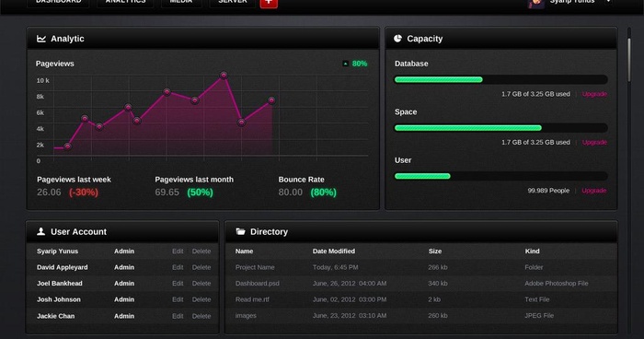
Task: Click the User Account person icon
Action: tap(41, 231)
